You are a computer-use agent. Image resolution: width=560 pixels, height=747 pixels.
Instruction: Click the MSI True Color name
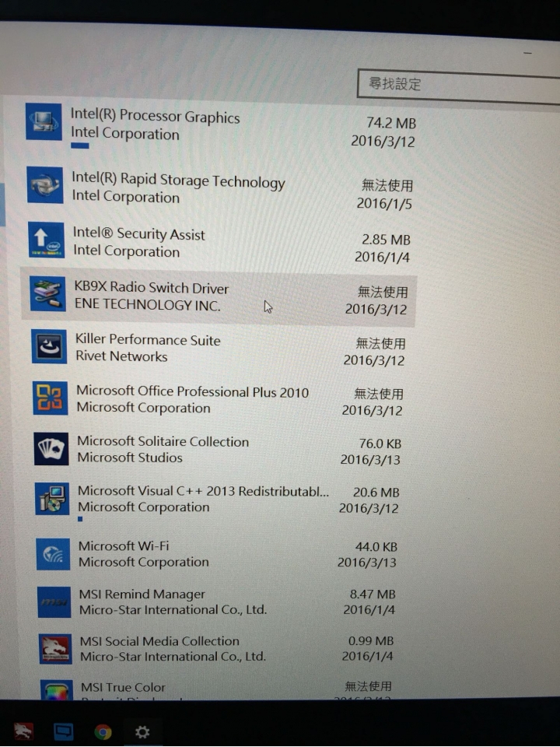pos(124,687)
